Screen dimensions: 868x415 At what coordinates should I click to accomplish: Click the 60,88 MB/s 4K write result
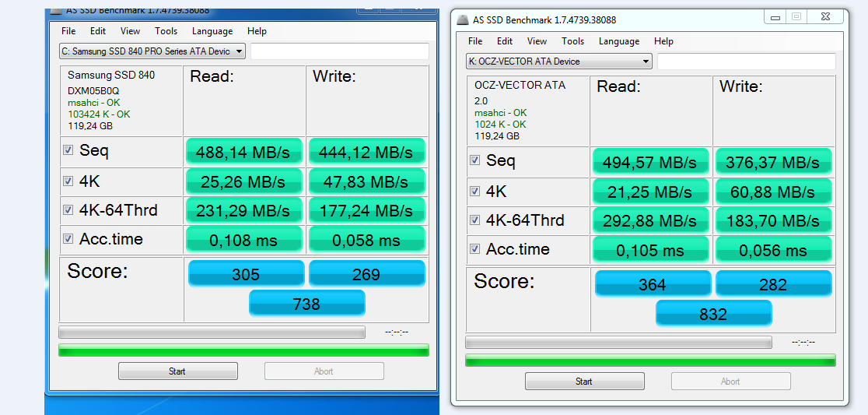(x=774, y=192)
